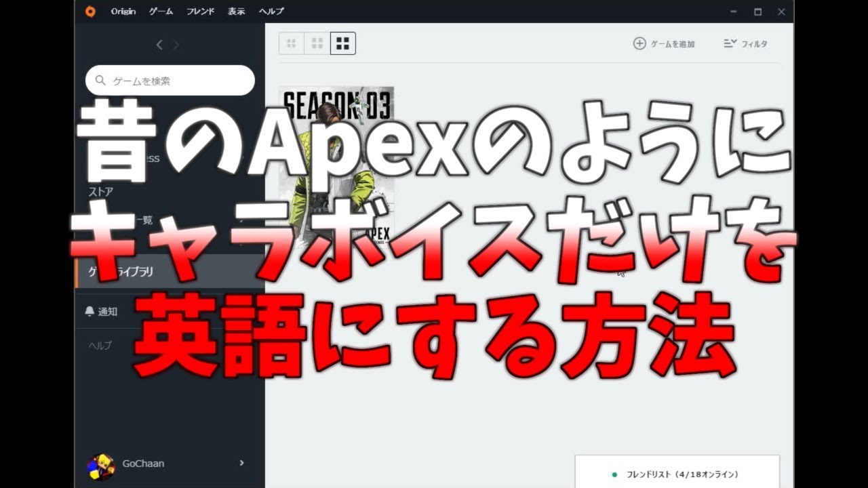Open the 表示 menu
The height and width of the screenshot is (488, 868).
(237, 12)
